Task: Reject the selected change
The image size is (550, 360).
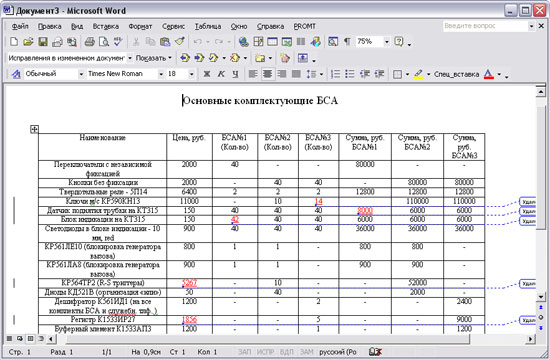Action: 235,58
